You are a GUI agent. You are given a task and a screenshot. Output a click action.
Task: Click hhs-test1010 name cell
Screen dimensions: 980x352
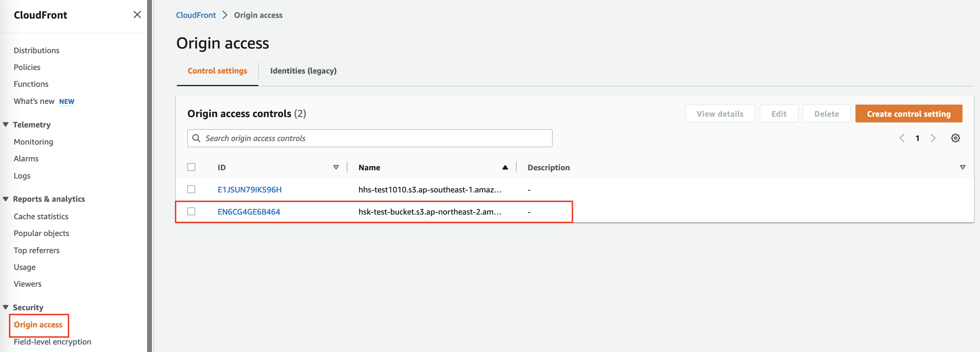430,189
